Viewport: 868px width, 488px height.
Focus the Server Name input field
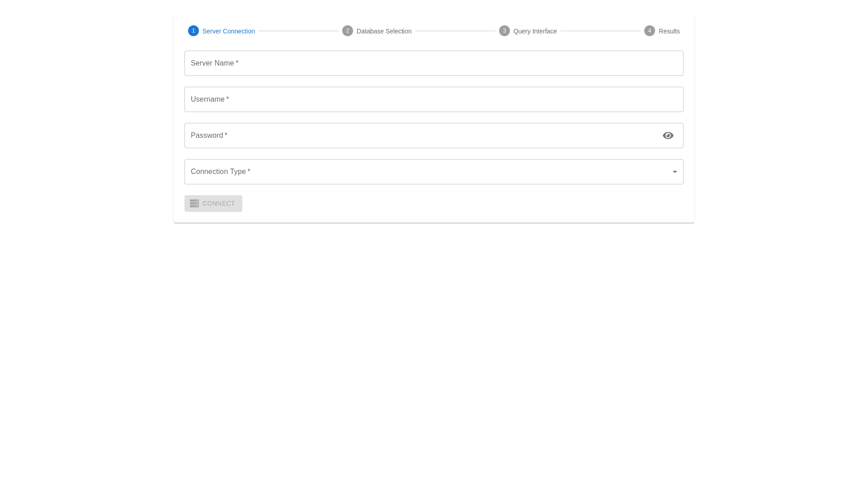point(434,63)
